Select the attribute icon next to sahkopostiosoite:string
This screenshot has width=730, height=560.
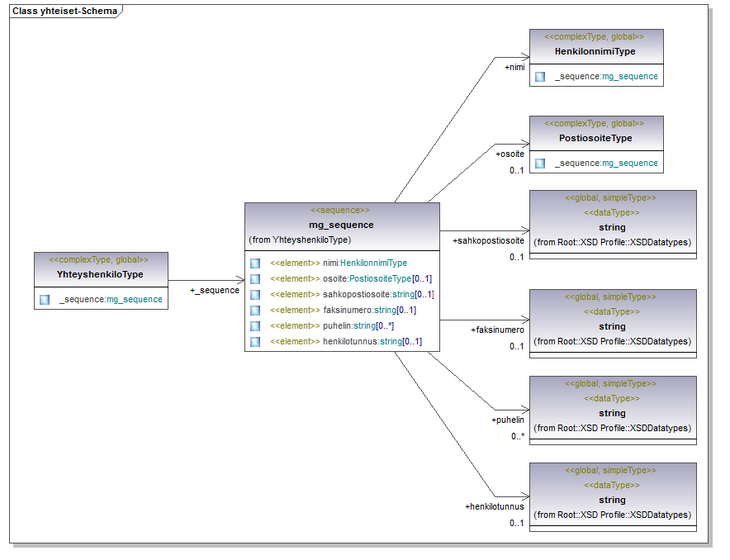(255, 295)
